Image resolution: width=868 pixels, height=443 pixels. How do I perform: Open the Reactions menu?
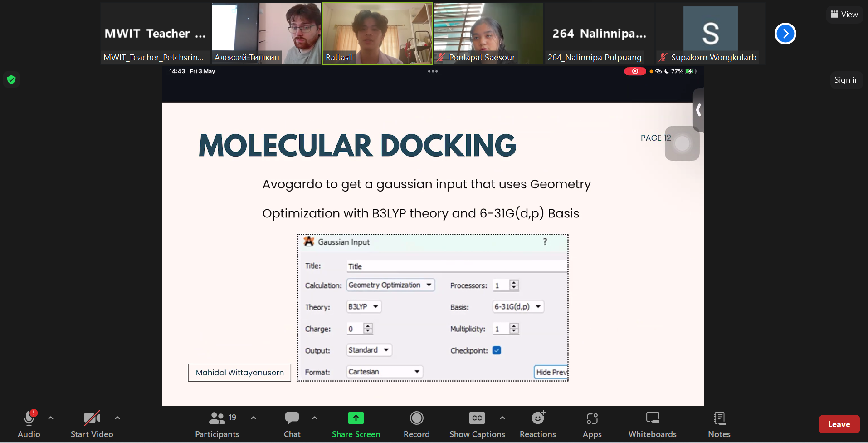coord(538,418)
